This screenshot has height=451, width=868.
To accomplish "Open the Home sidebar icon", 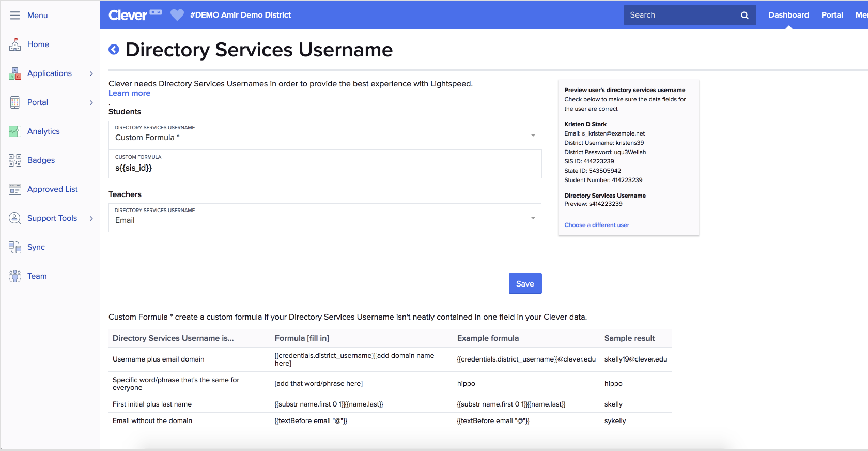I will pyautogui.click(x=15, y=45).
